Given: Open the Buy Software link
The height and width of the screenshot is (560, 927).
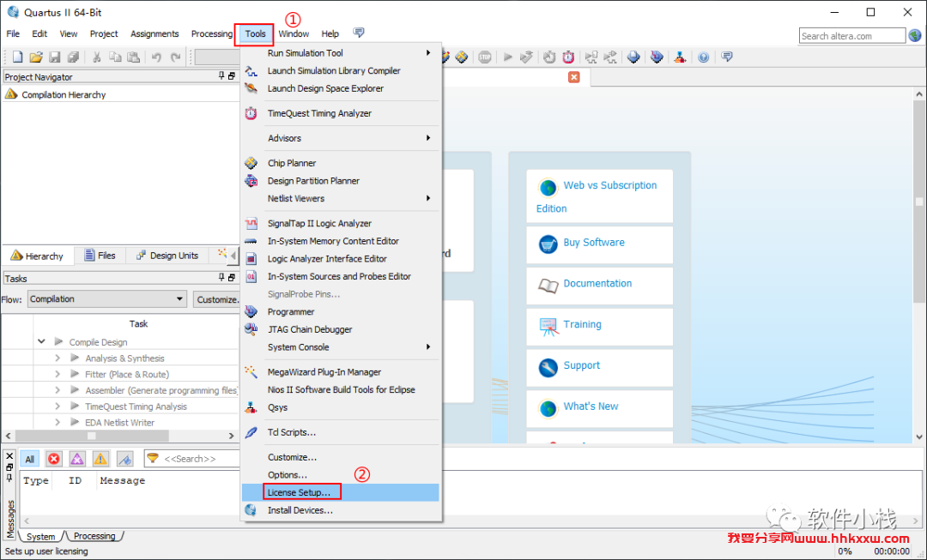Looking at the screenshot, I should (x=599, y=244).
